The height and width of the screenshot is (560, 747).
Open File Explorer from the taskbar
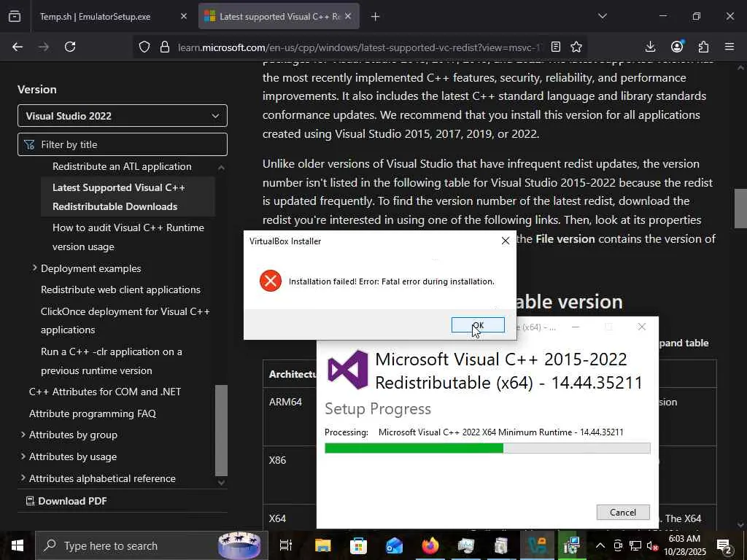click(322, 545)
